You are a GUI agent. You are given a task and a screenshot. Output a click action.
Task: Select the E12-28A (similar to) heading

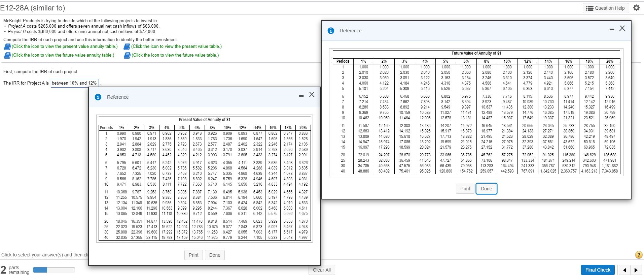click(32, 7)
